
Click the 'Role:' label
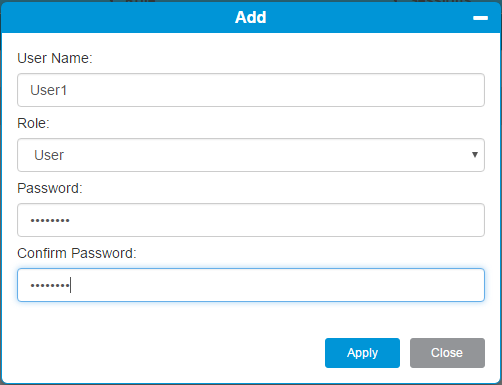tap(33, 123)
